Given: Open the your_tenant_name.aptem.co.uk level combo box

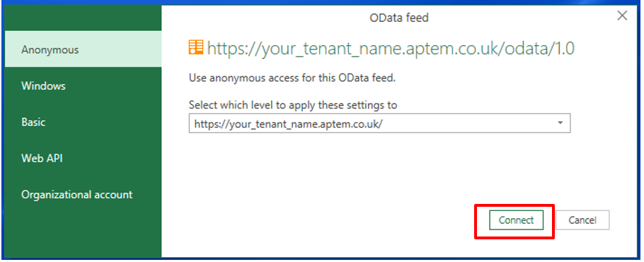Looking at the screenshot, I should (x=379, y=123).
